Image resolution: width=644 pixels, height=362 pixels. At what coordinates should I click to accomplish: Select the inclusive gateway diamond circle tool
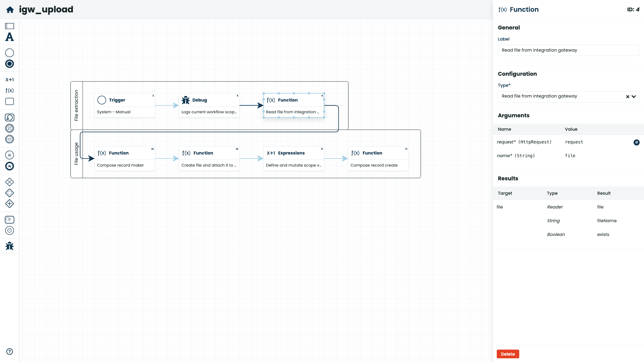[x=9, y=193]
